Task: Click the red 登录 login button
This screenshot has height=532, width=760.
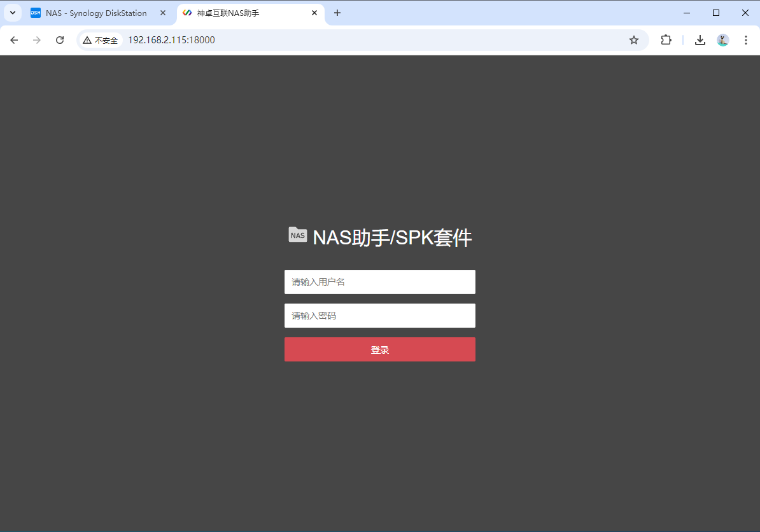Action: 379,349
